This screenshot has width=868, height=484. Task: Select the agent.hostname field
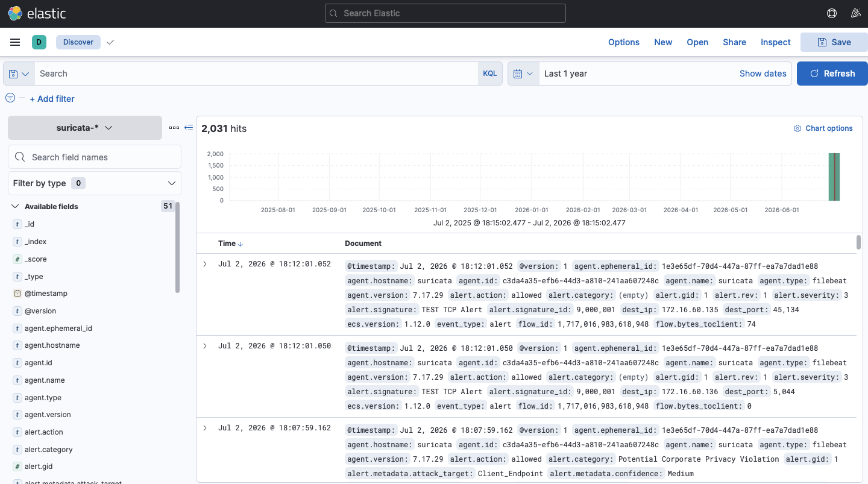coord(52,345)
